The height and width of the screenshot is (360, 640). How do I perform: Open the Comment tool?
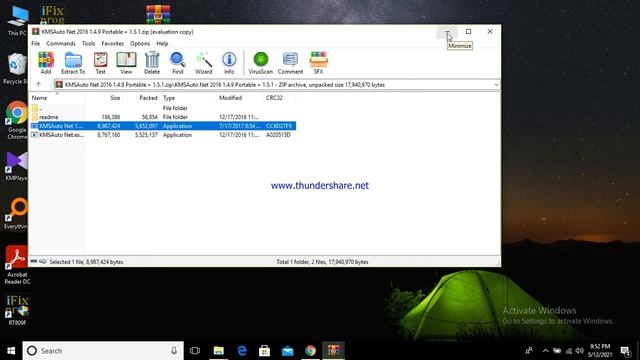[290, 63]
